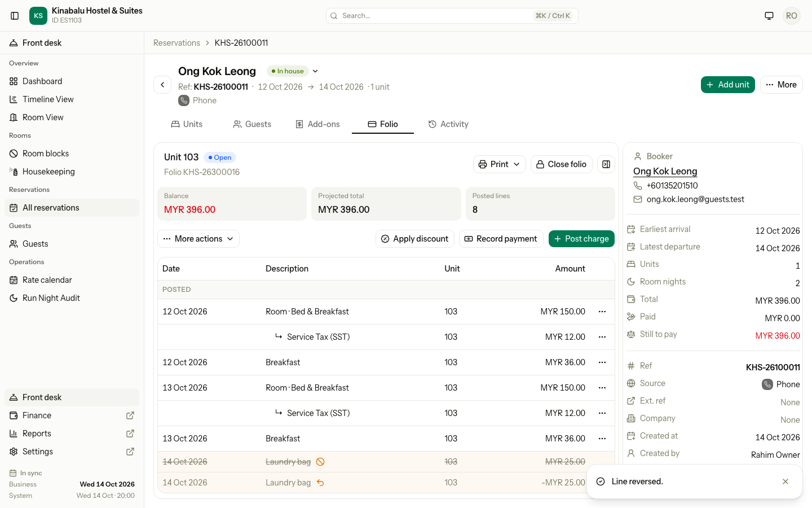Dismiss the Line reversed notification
Screen dimensions: 812x508
785,481
